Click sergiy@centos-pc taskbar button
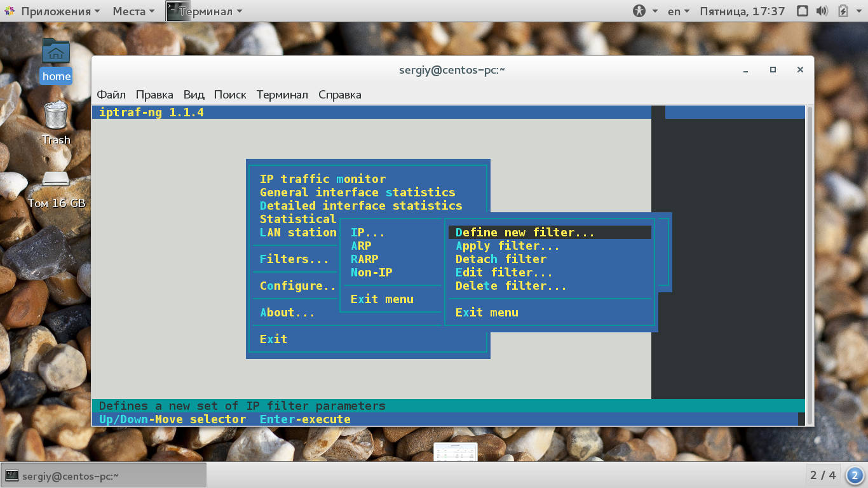This screenshot has height=488, width=868. pyautogui.click(x=104, y=475)
